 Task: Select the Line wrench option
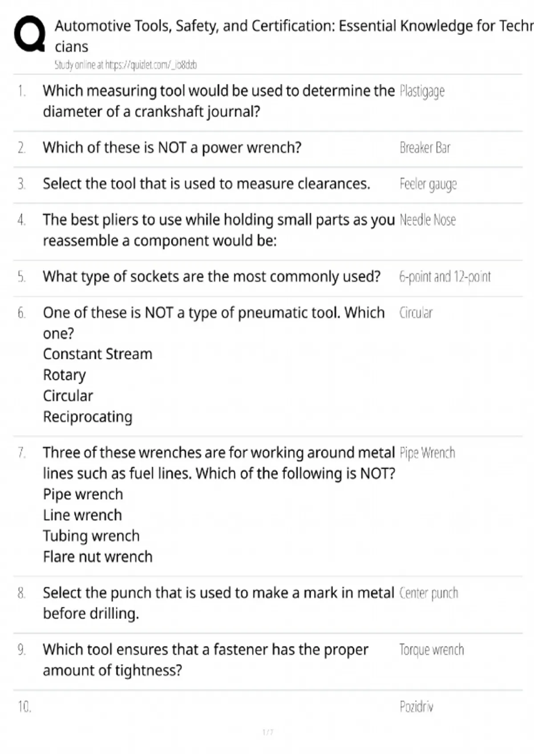tap(82, 515)
